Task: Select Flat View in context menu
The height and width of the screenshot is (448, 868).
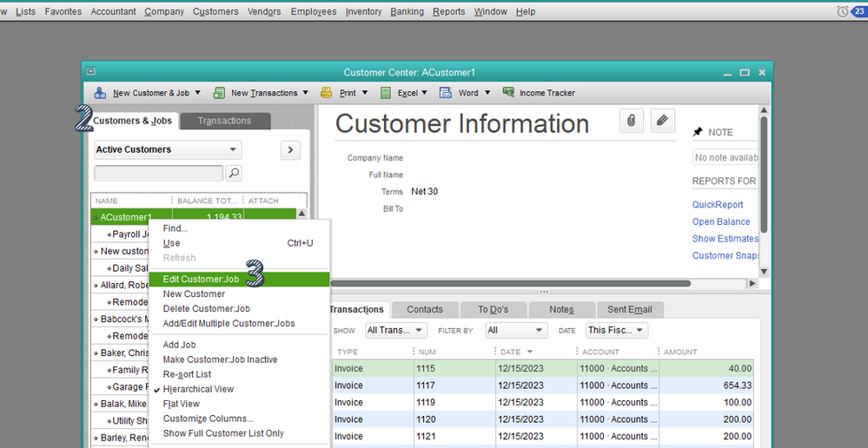Action: click(181, 405)
